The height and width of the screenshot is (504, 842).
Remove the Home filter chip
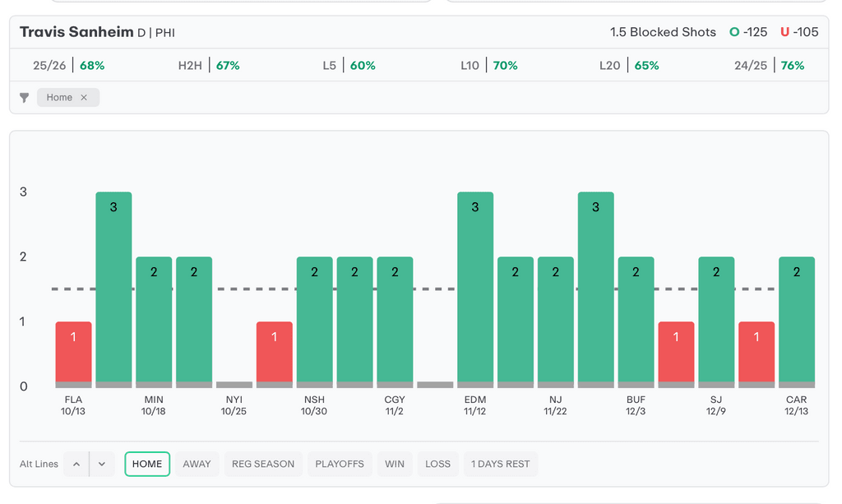pos(84,98)
